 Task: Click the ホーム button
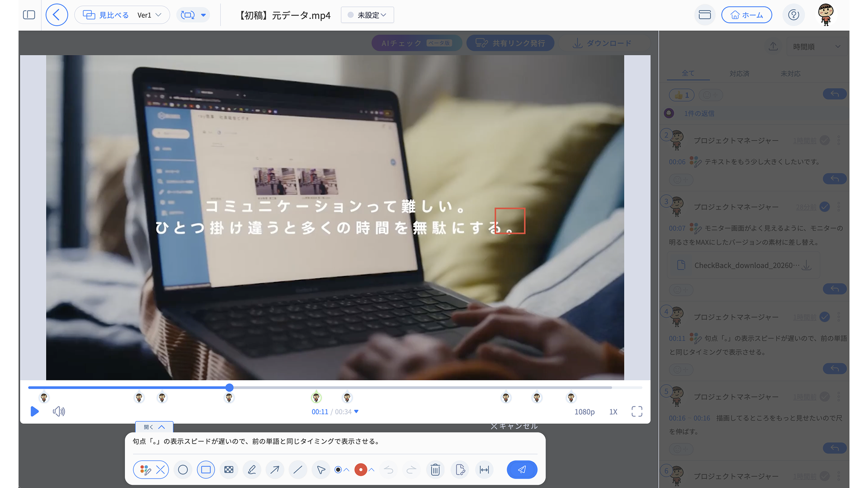pos(746,15)
